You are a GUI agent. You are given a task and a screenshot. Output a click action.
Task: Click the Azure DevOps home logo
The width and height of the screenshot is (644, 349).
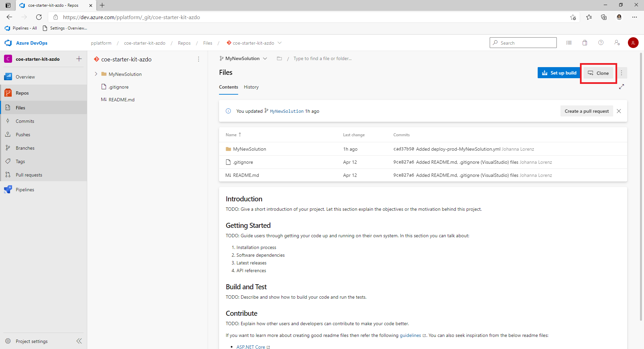point(26,43)
